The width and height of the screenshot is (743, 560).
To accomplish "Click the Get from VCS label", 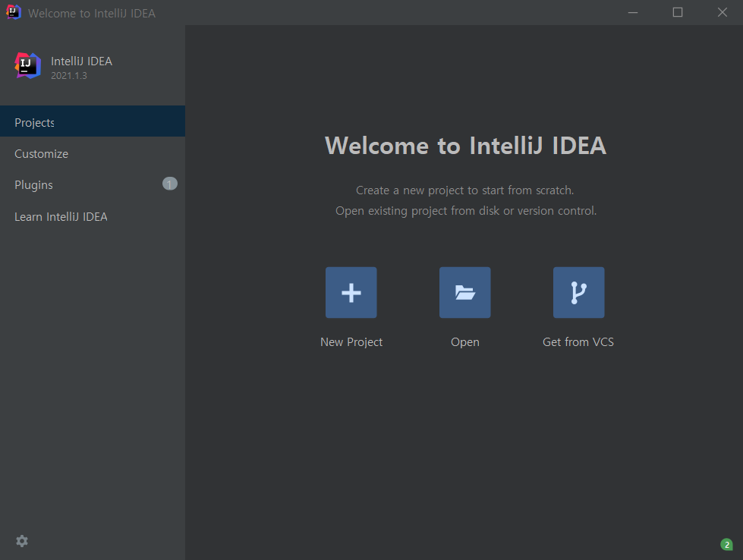I will tap(578, 342).
